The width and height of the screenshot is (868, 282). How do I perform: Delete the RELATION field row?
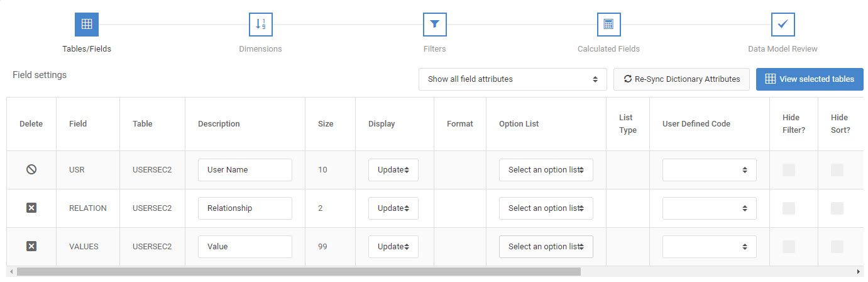coord(31,208)
